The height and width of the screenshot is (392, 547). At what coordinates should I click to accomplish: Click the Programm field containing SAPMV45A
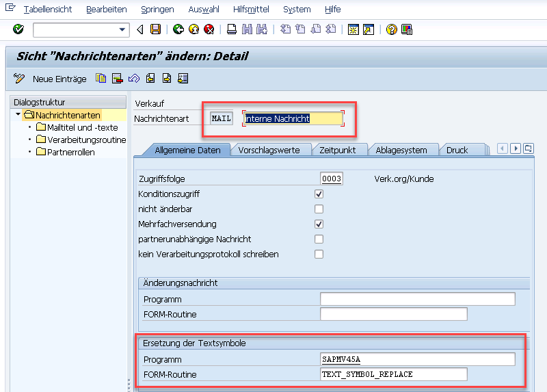point(418,359)
